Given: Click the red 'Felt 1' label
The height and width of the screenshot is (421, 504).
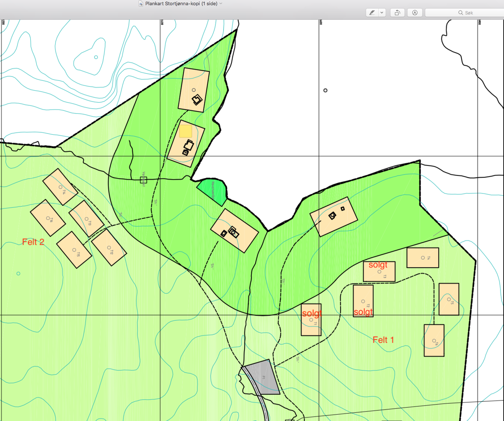Looking at the screenshot, I should pyautogui.click(x=383, y=340).
